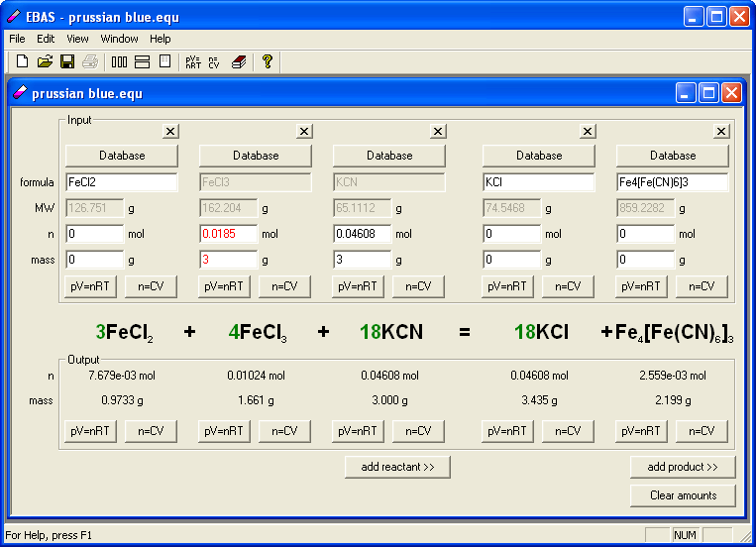Click input pV=nRT button under KCl
This screenshot has height=547, width=756.
point(507,286)
